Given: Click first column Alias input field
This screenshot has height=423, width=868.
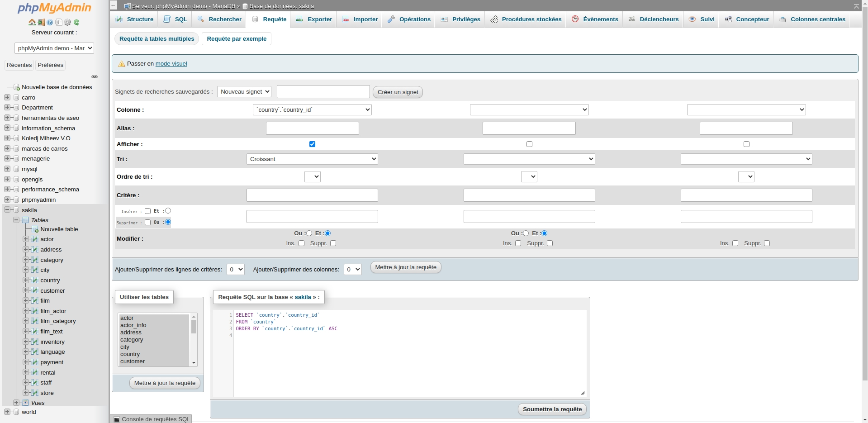Looking at the screenshot, I should click(312, 128).
